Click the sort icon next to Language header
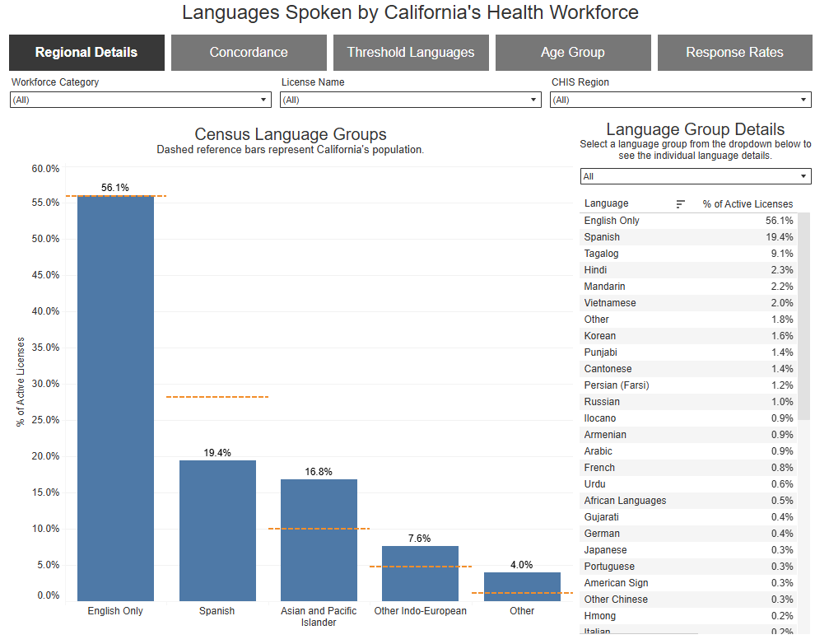 680,204
